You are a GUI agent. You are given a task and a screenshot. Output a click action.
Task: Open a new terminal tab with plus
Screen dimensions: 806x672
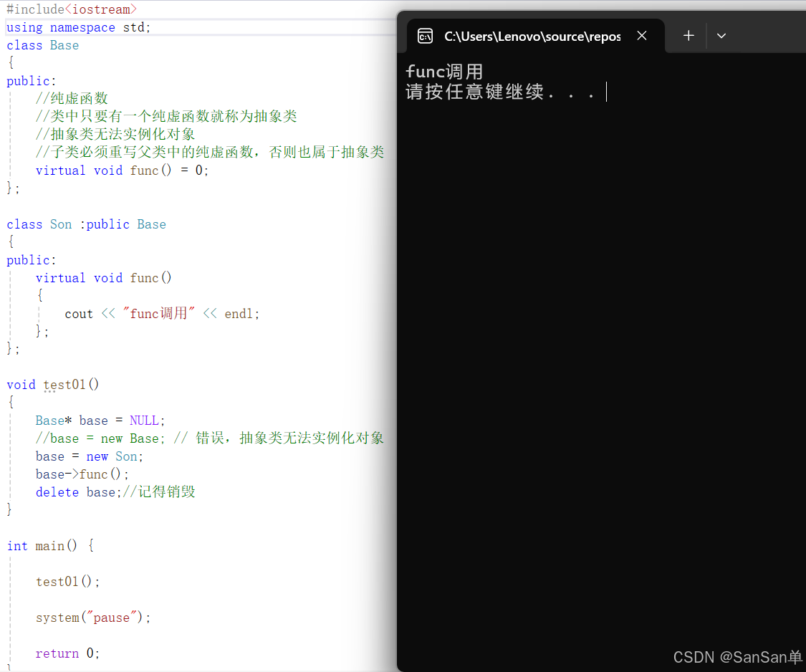(x=689, y=36)
